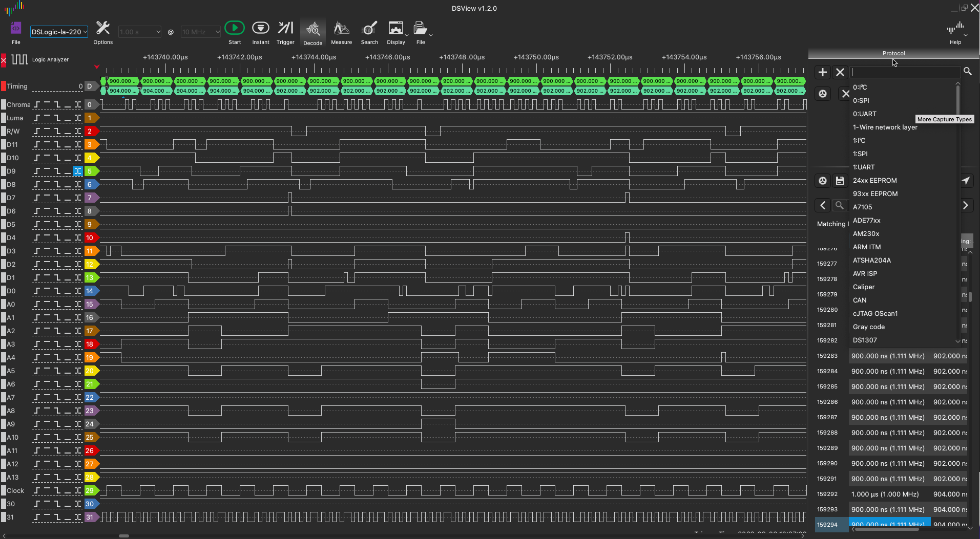
Task: Open the Measure tool
Action: (341, 29)
